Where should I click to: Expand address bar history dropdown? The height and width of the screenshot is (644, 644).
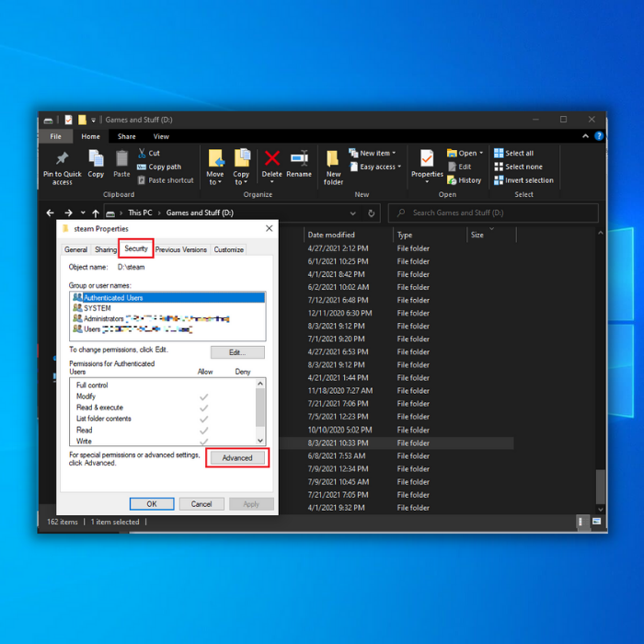(352, 213)
